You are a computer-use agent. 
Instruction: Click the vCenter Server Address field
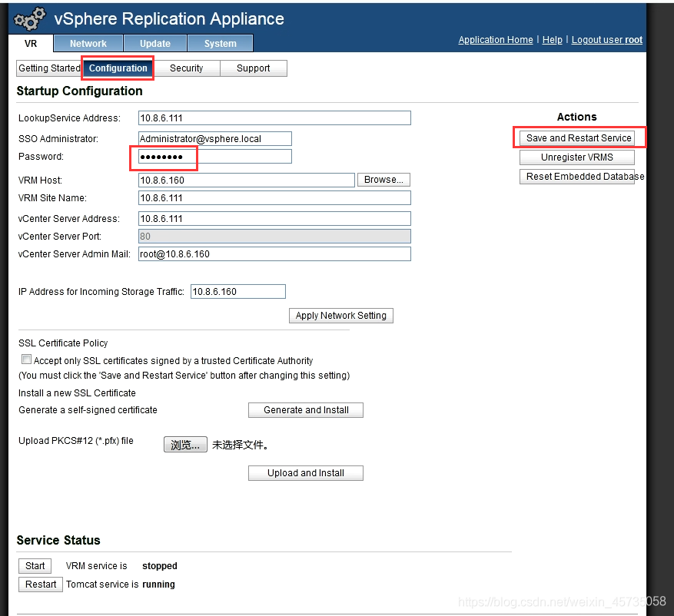(274, 219)
